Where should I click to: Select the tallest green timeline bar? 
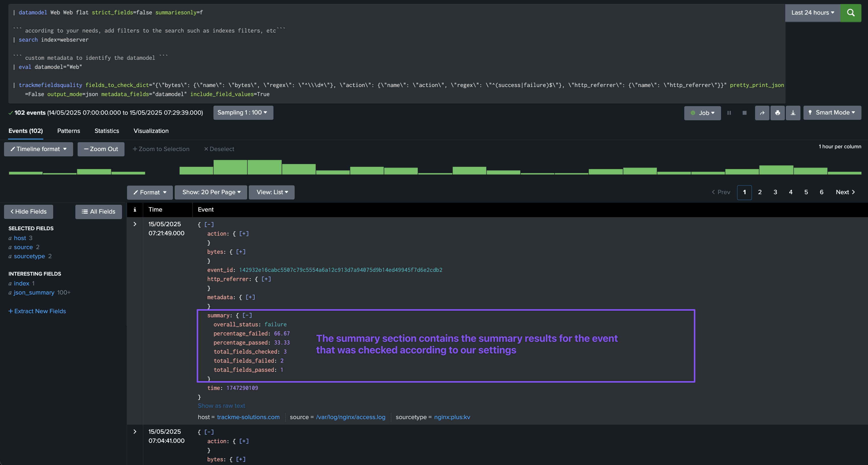tap(230, 167)
